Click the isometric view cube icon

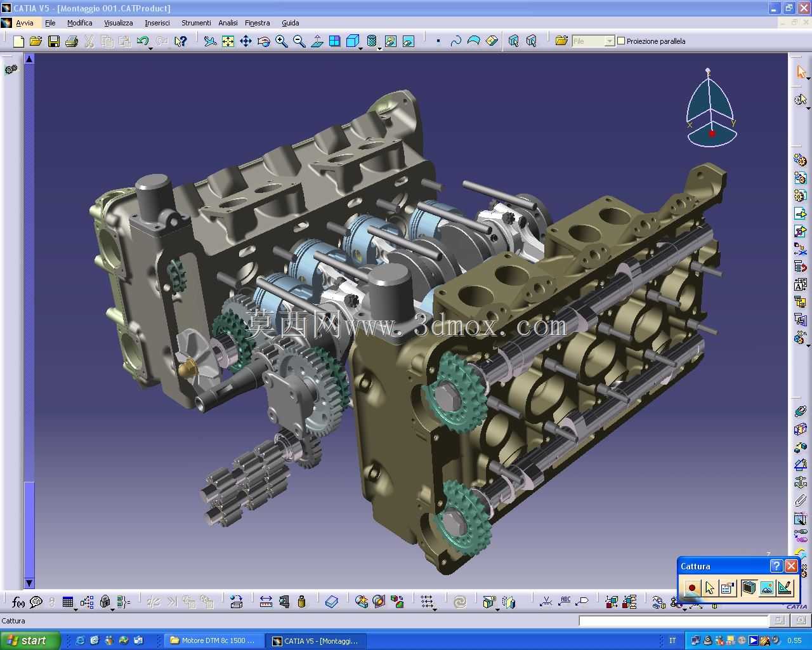352,41
